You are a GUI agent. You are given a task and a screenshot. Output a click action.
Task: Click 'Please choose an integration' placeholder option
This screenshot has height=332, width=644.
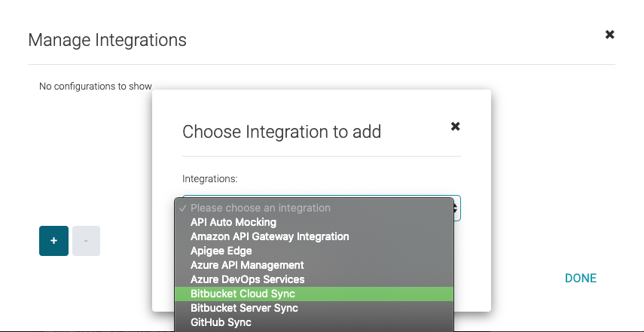click(x=314, y=208)
